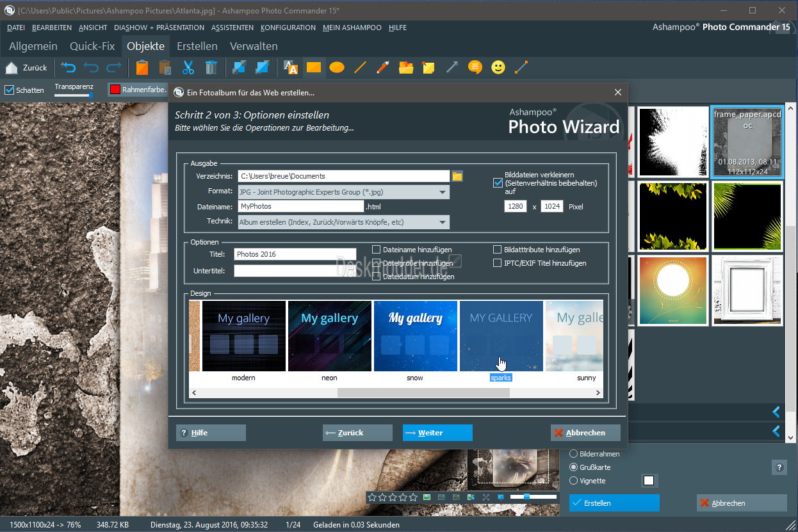Collapse lower right panel with blue chevron

776,431
